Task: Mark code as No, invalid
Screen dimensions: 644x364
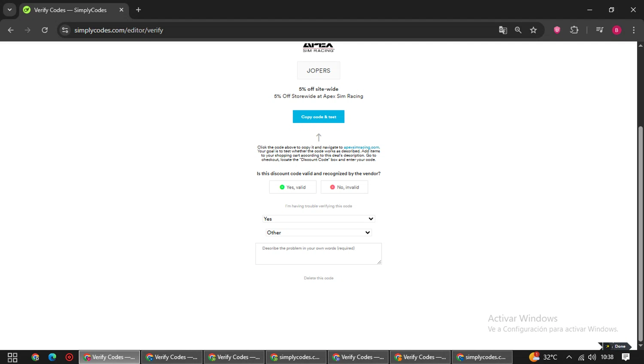Action: [x=344, y=187]
